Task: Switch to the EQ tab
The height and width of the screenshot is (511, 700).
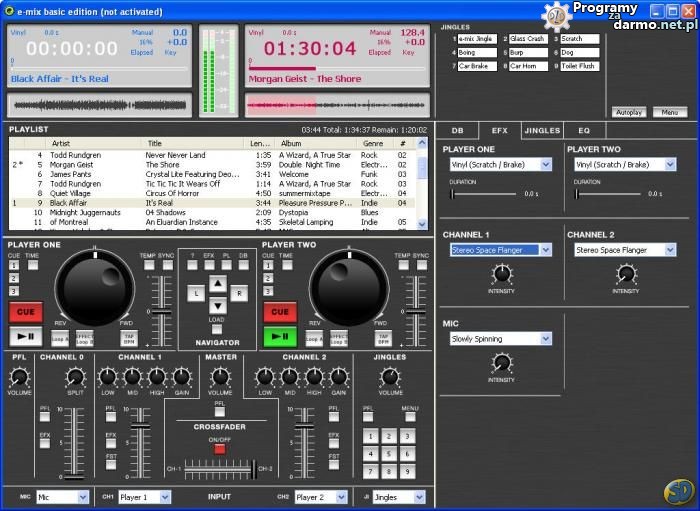Action: click(x=584, y=130)
